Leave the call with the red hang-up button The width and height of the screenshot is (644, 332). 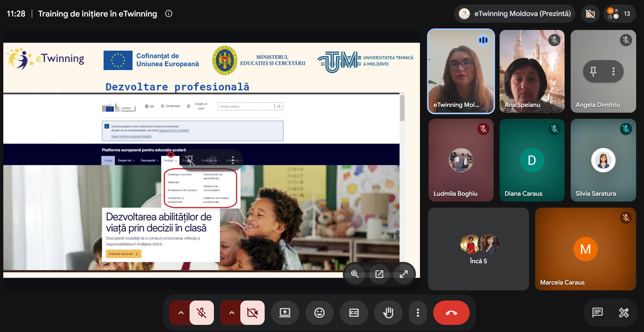(x=451, y=312)
